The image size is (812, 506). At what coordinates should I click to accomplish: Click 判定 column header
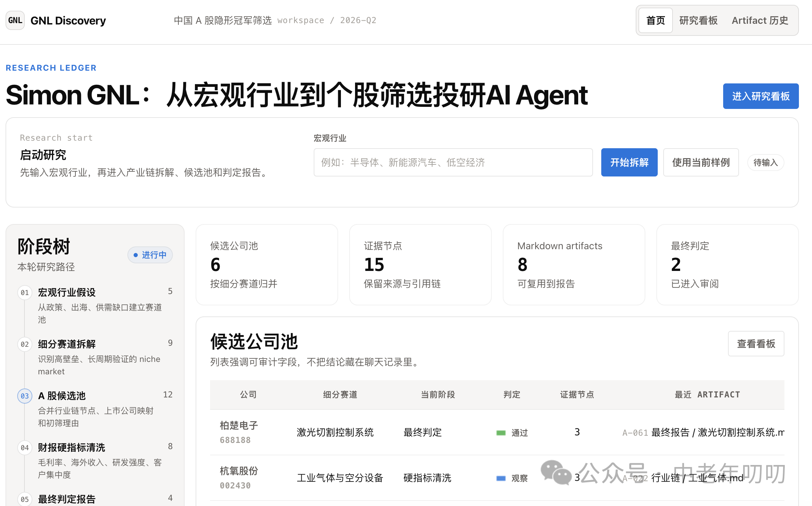click(x=512, y=395)
